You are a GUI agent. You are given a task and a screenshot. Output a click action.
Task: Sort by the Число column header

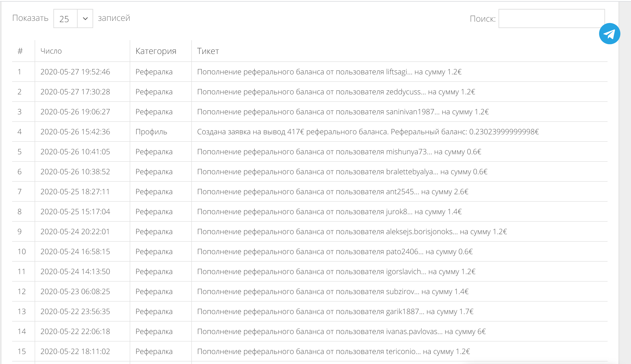point(51,51)
